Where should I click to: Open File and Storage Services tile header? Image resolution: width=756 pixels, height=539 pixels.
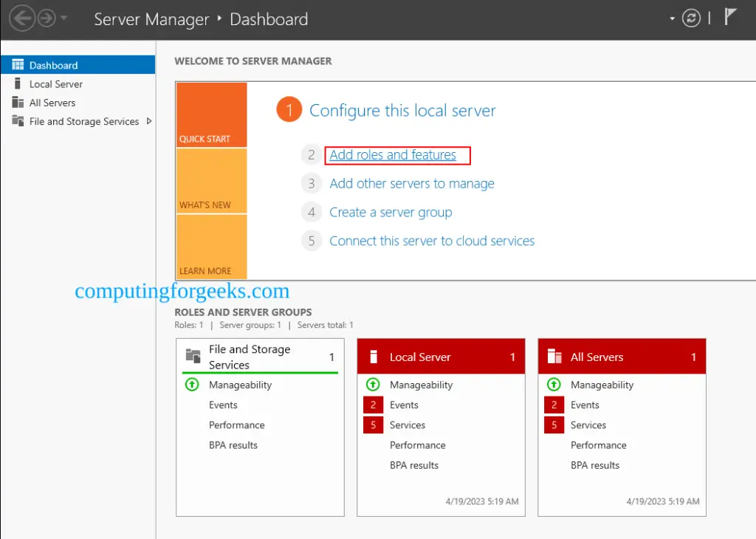tap(261, 357)
